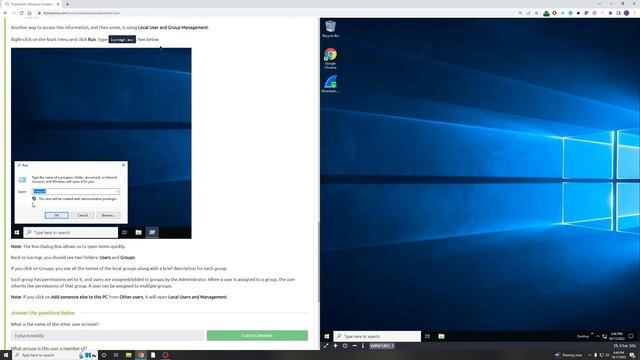640x360 pixels.
Task: Open the red recording app on host taskbar
Action: click(166, 355)
